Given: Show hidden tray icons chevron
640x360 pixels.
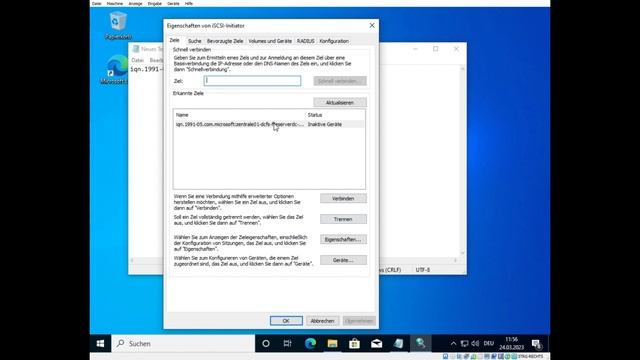Looking at the screenshot, I should pyautogui.click(x=453, y=343).
